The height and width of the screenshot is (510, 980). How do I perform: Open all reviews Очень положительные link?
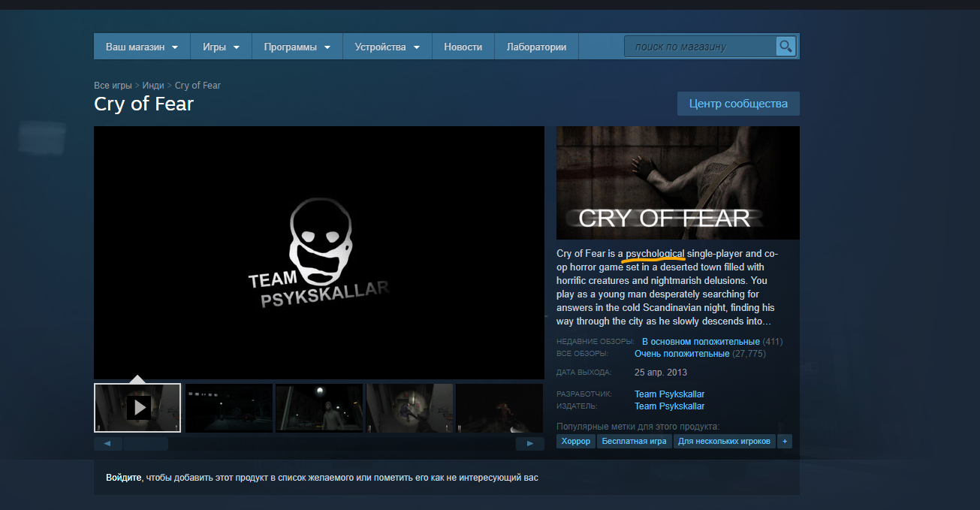coord(682,354)
